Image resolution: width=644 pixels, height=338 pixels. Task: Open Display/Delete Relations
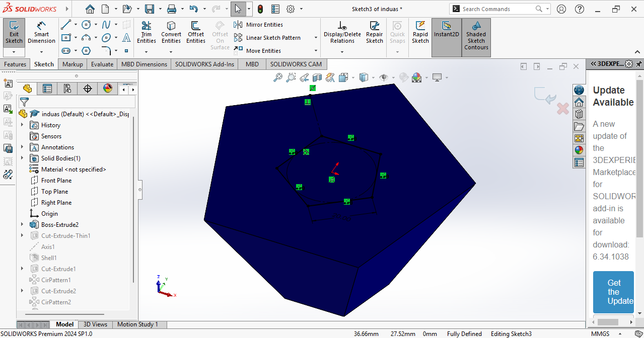click(342, 33)
